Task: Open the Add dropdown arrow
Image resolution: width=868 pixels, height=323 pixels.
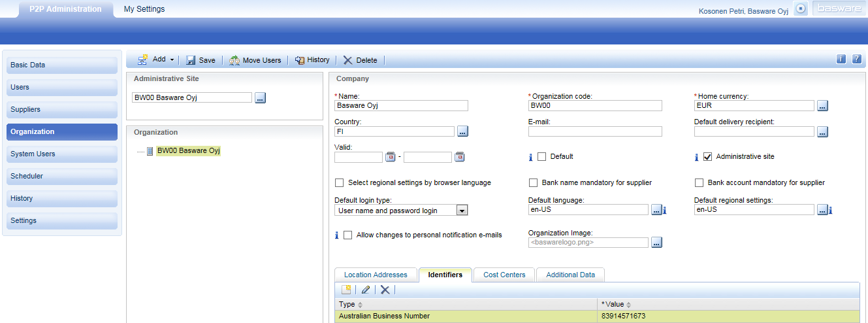Action: click(172, 60)
